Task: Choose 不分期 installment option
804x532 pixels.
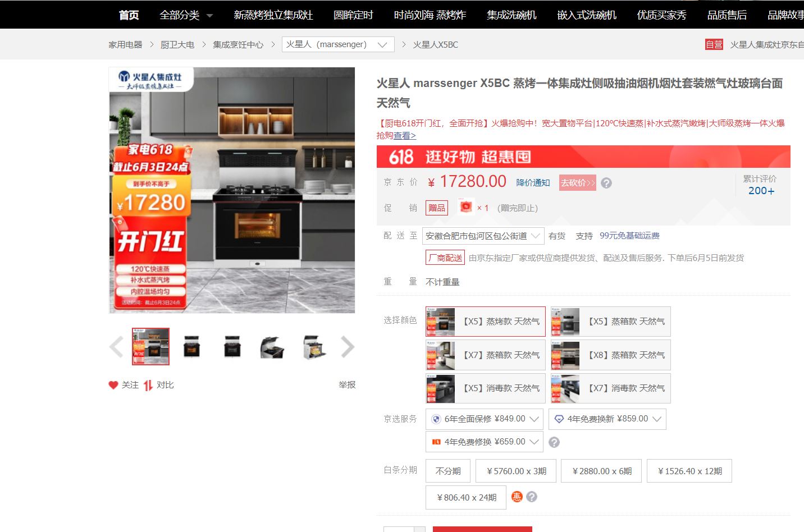Action: (x=448, y=471)
